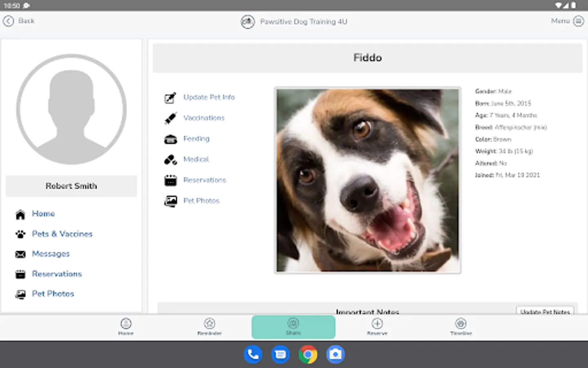Select the Feeding bowl icon
The height and width of the screenshot is (368, 588).
tap(170, 139)
